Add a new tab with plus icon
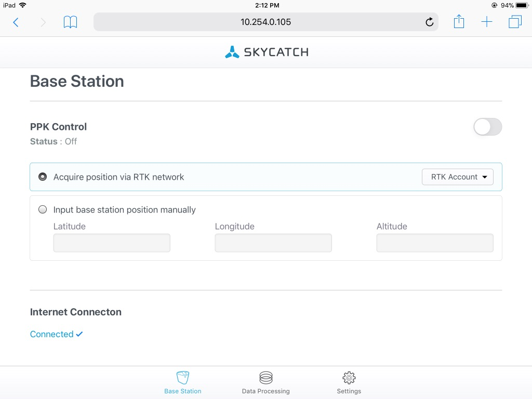532x399 pixels. [x=487, y=22]
